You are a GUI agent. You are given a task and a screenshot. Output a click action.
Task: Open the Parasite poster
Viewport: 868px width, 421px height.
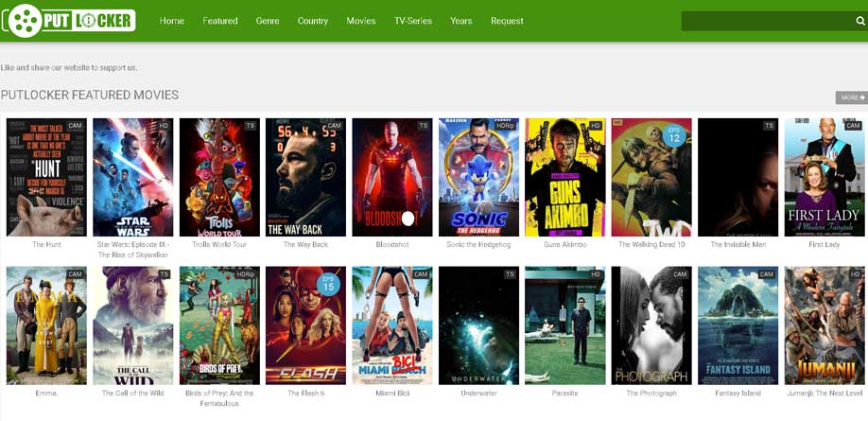point(565,325)
